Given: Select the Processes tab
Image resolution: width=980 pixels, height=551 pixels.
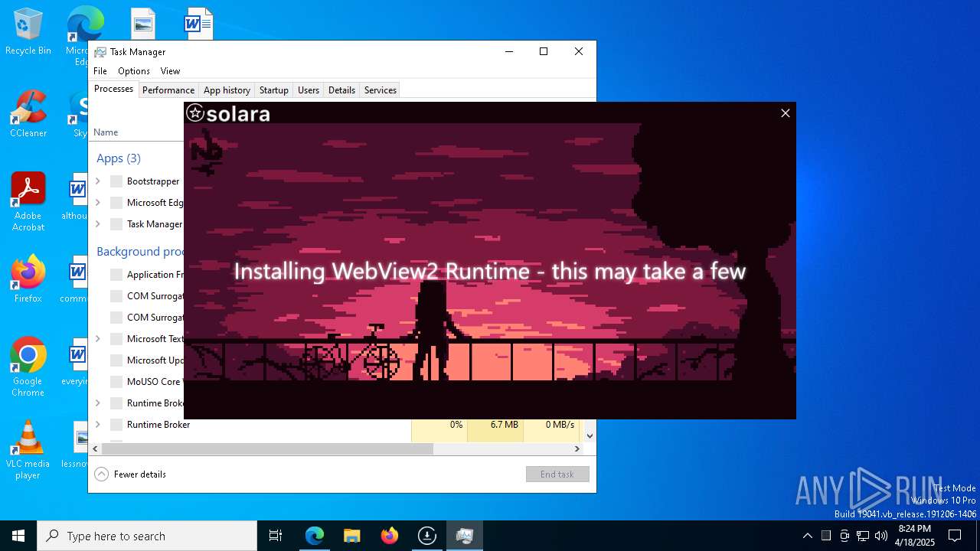Looking at the screenshot, I should (x=113, y=89).
